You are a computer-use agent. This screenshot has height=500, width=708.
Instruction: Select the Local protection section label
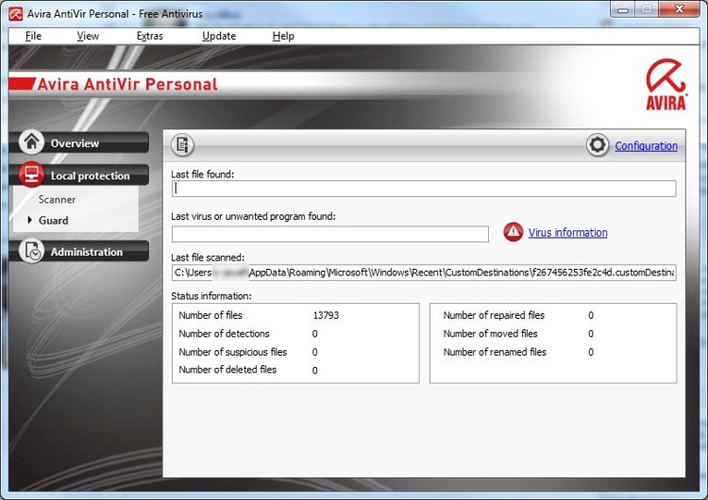[x=90, y=176]
